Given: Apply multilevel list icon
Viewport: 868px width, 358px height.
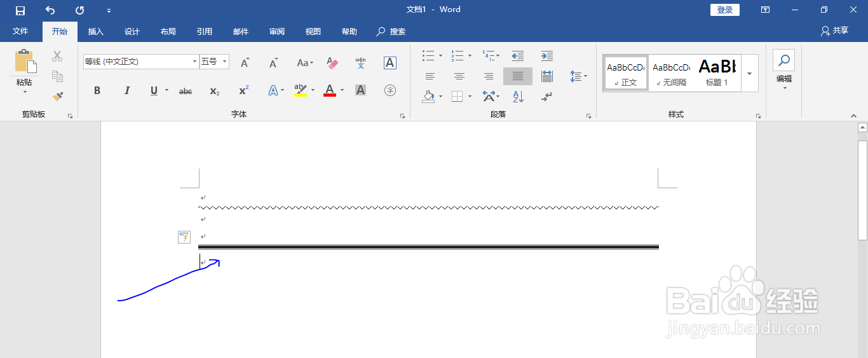Looking at the screenshot, I should [488, 56].
